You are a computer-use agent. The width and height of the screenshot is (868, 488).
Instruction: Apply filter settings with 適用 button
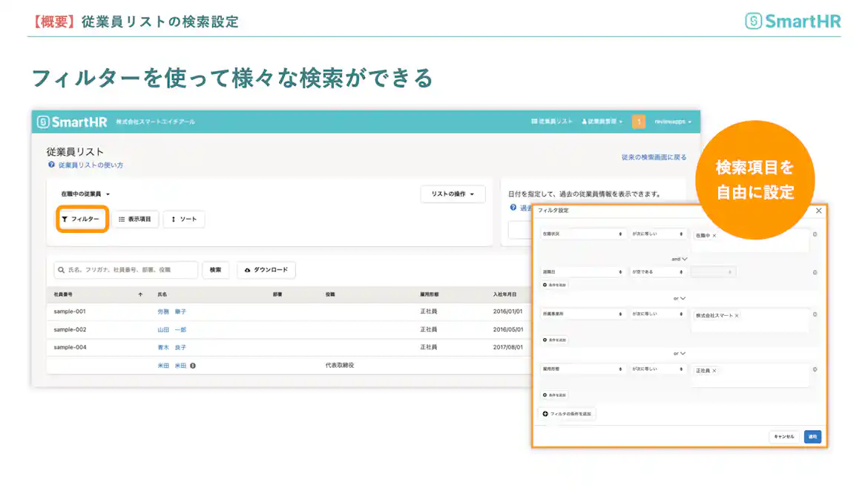(812, 437)
